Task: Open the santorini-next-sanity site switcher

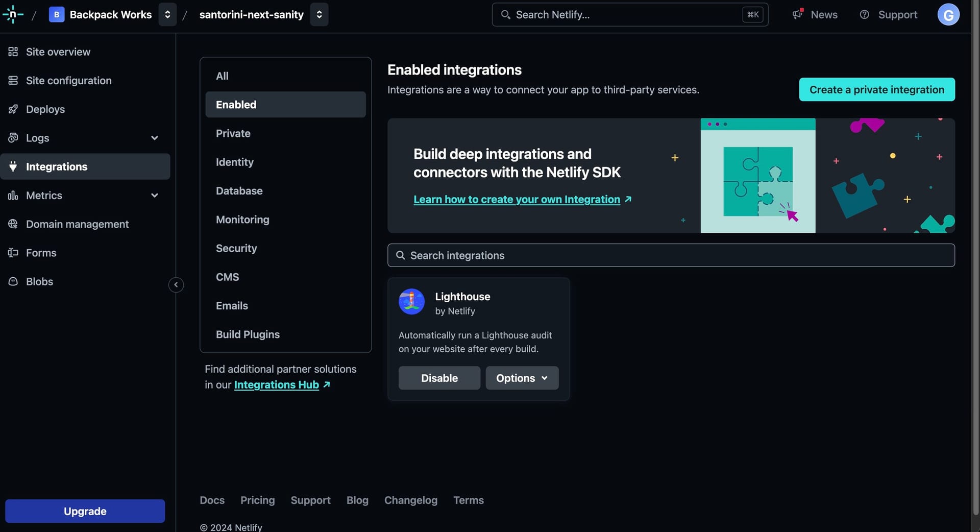Action: click(319, 14)
